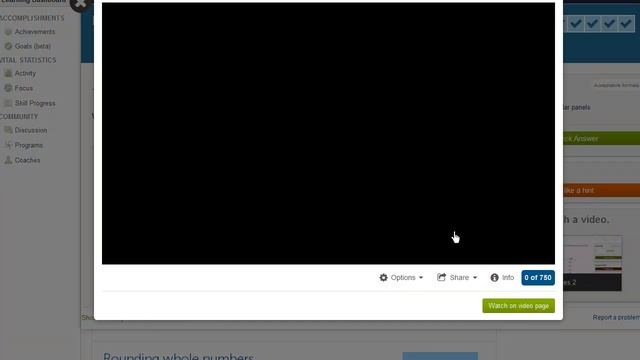The height and width of the screenshot is (360, 640).
Task: Open Skill Progress in the sidebar
Action: tap(35, 103)
